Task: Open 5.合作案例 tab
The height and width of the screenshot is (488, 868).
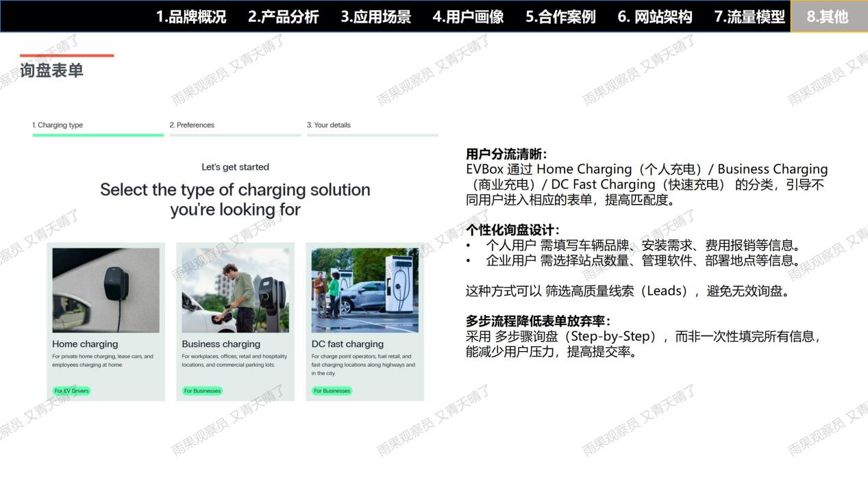Action: [x=561, y=16]
